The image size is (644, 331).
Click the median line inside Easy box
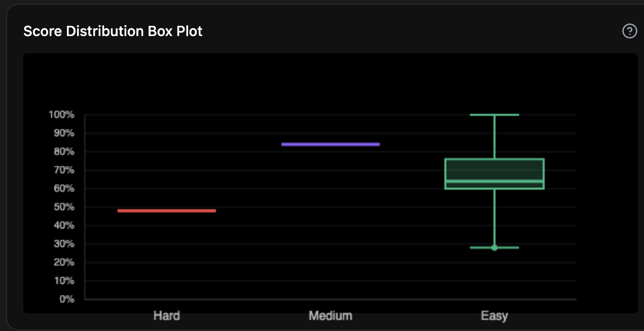pyautogui.click(x=494, y=181)
